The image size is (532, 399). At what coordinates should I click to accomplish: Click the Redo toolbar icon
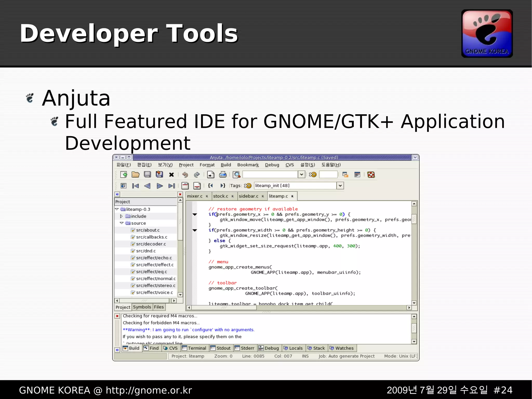[197, 175]
